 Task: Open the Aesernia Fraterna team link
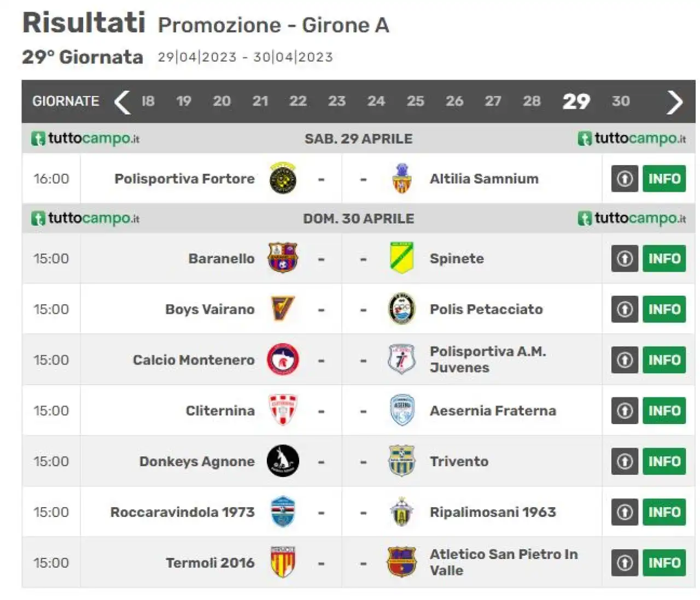[493, 411]
